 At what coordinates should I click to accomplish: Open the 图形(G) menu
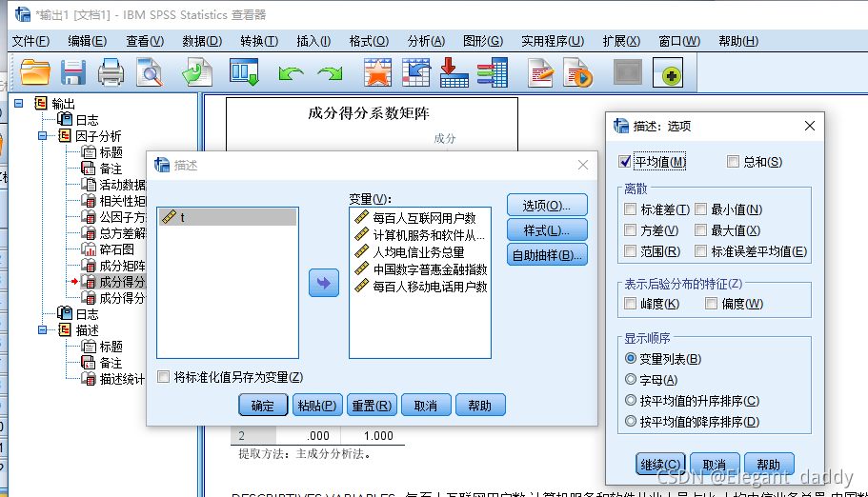[483, 41]
